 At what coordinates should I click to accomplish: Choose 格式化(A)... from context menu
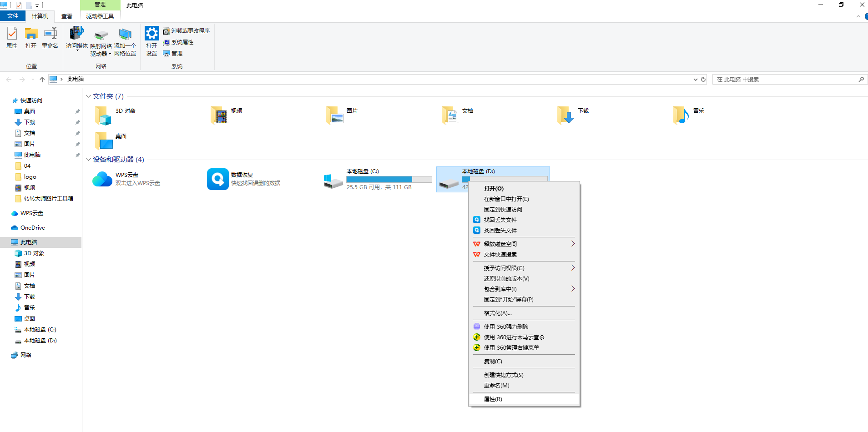click(x=498, y=313)
